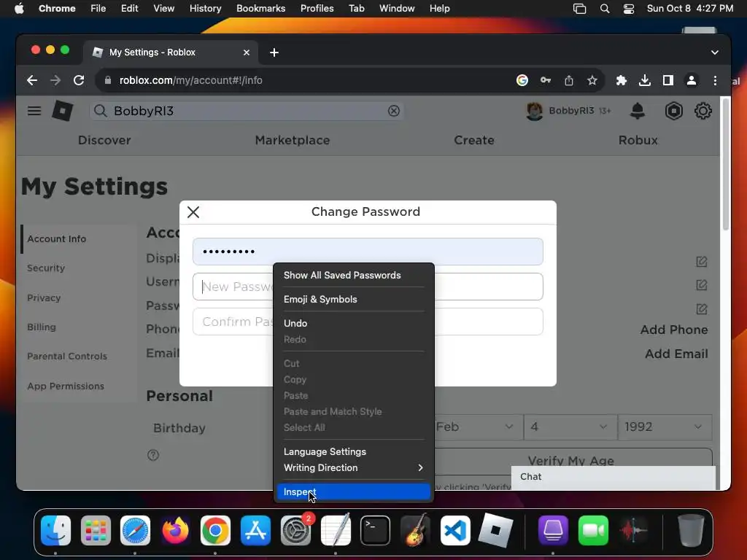Open Language Settings menu entry

point(353,451)
